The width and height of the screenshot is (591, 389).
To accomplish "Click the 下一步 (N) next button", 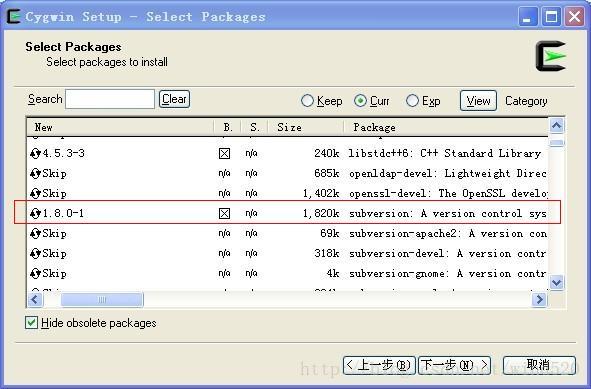I will point(455,365).
